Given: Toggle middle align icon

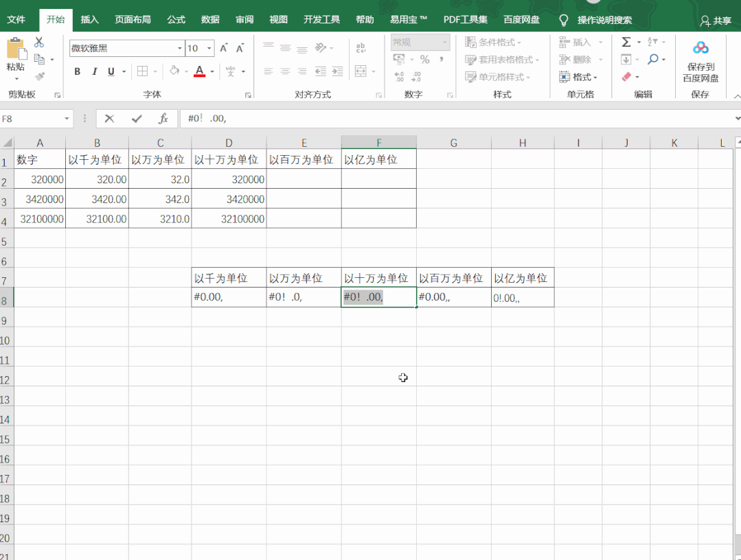Looking at the screenshot, I should click(x=285, y=47).
